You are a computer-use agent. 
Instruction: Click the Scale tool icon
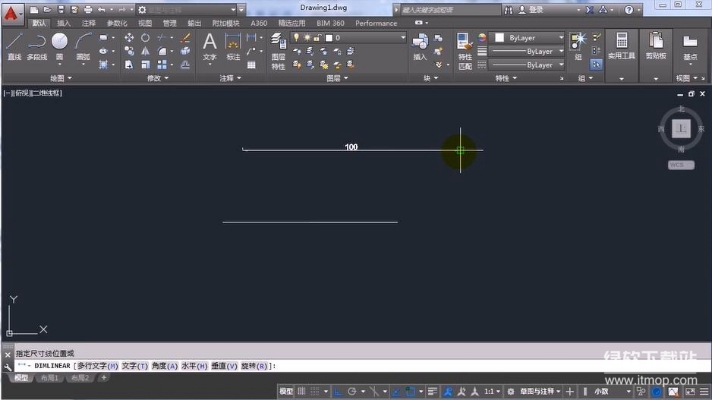[145, 65]
